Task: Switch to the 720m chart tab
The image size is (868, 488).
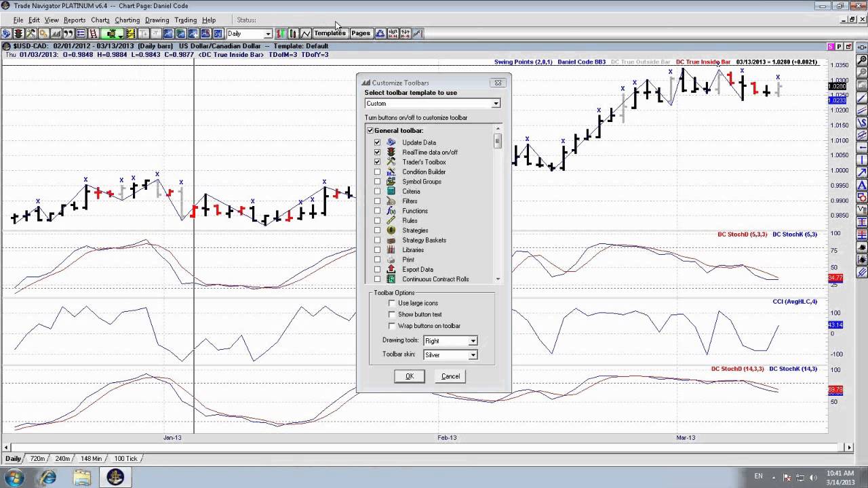Action: pyautogui.click(x=37, y=459)
